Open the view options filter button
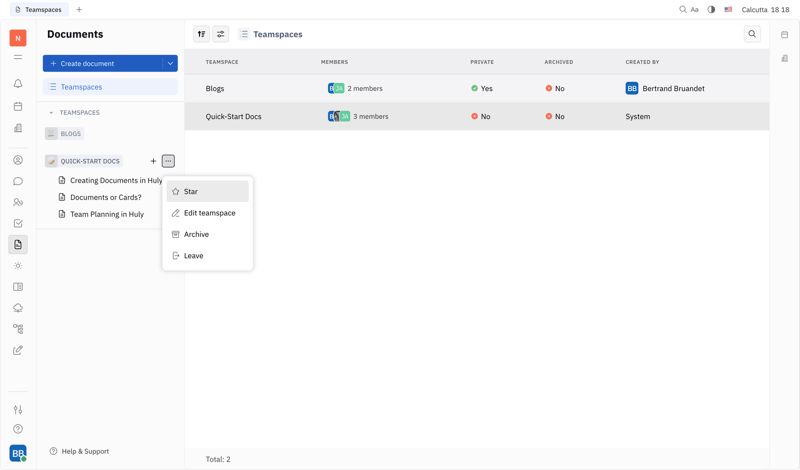The image size is (800, 470). pyautogui.click(x=220, y=34)
